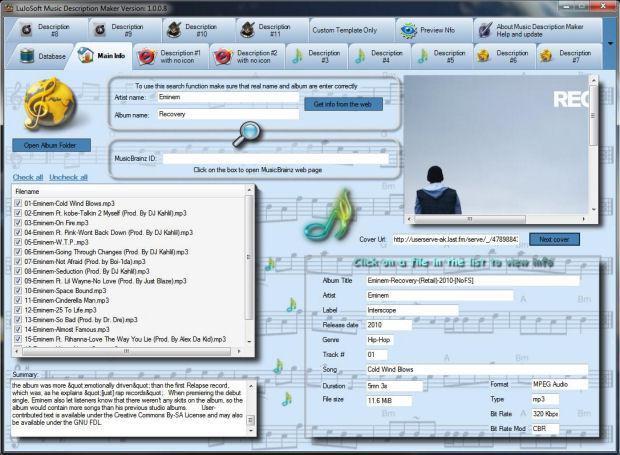Click the green note icon on Description #5
The height and width of the screenshot is (455, 620).
tap(423, 56)
